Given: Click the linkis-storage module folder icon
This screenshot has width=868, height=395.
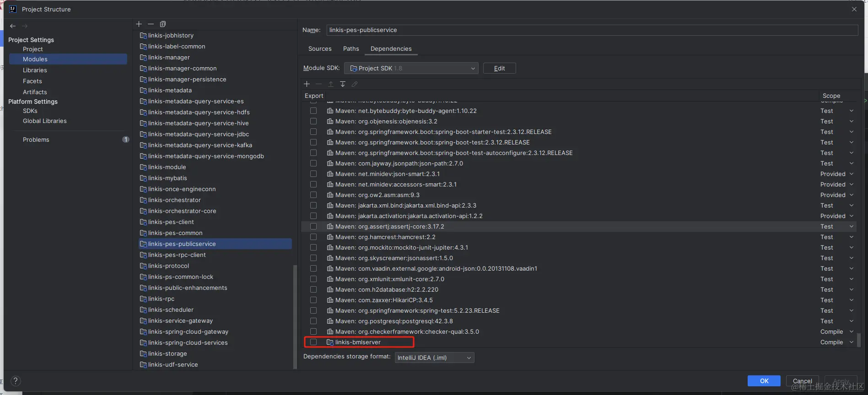Looking at the screenshot, I should pos(143,354).
